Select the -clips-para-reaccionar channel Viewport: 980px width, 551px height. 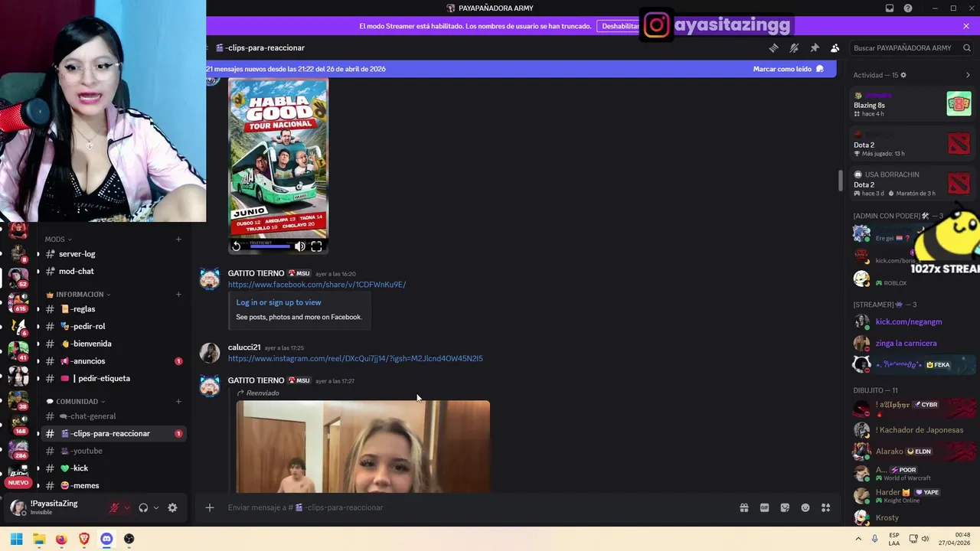click(113, 434)
